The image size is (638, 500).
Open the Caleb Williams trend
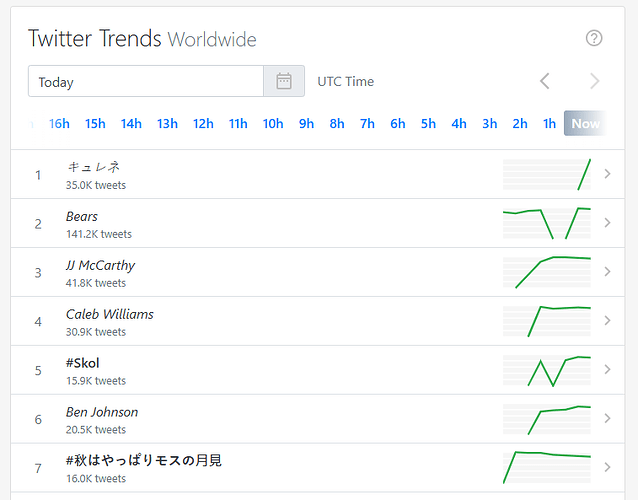110,314
